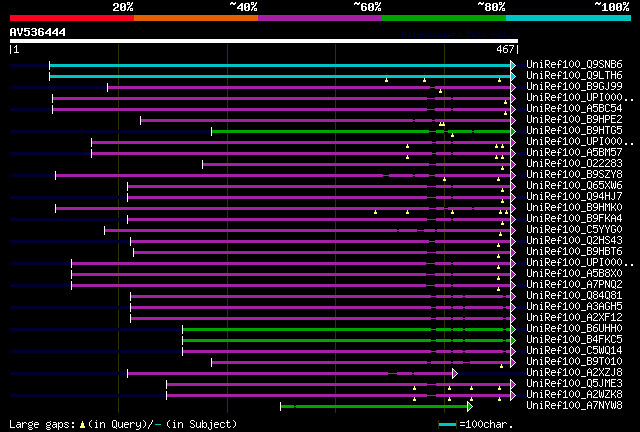Click the purple arrowhead ending the Q5JME3 alignment
The width and height of the screenshot is (640, 432).
(x=513, y=385)
